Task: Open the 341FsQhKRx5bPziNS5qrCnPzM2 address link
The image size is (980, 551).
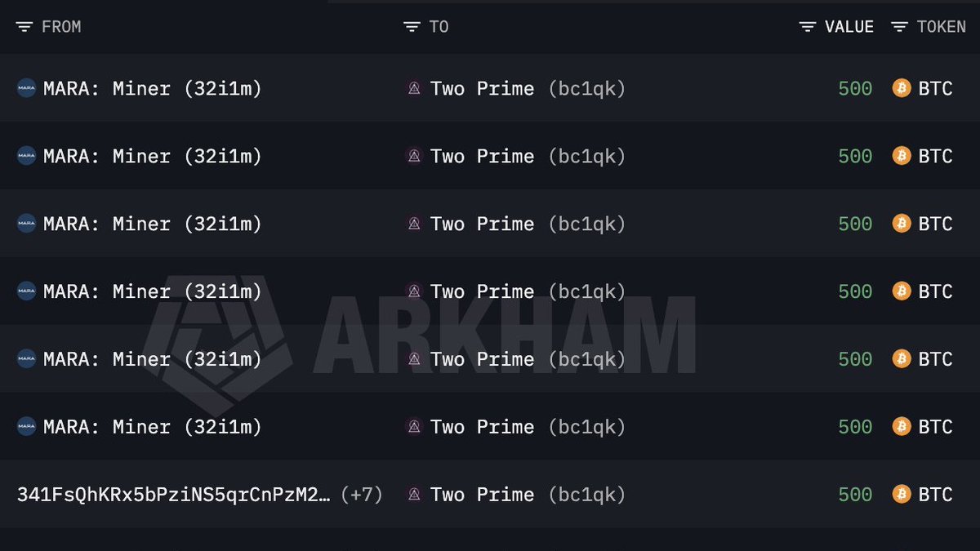Action: (x=175, y=494)
